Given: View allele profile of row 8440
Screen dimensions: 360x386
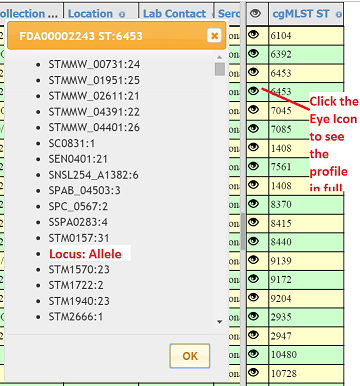Looking at the screenshot, I should click(x=254, y=241).
